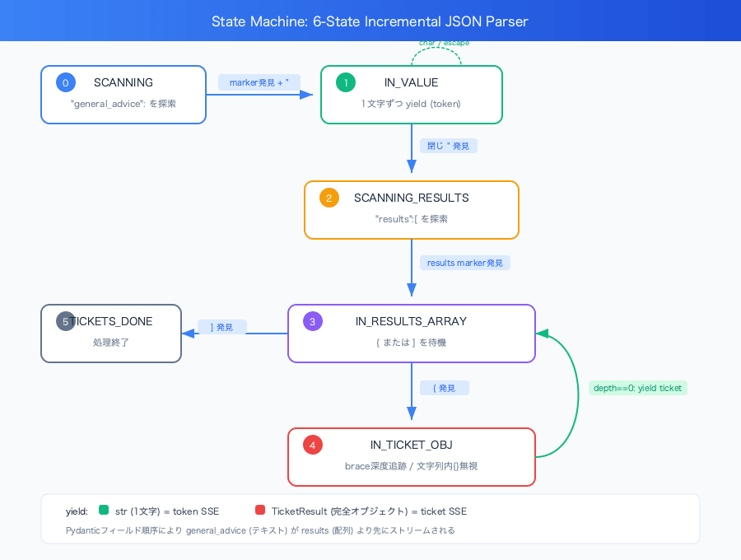This screenshot has height=560, width=741.
Task: Click the Pydantic field order note
Action: 260,530
